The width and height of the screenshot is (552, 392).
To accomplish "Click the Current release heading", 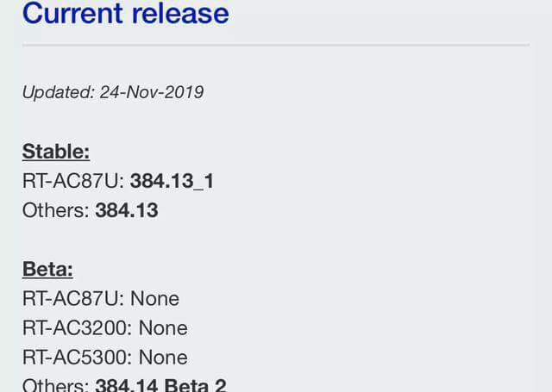I will point(125,13).
